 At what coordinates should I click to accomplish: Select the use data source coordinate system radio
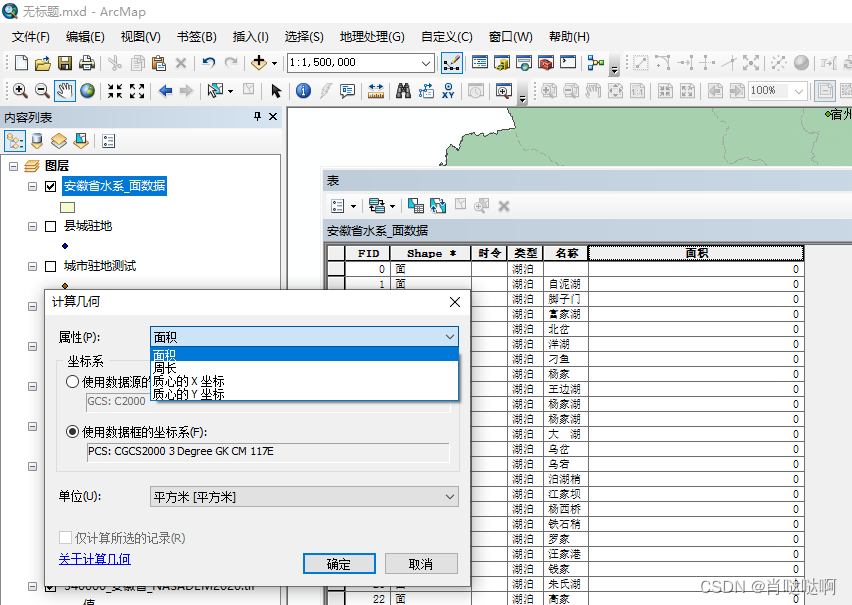coord(72,382)
